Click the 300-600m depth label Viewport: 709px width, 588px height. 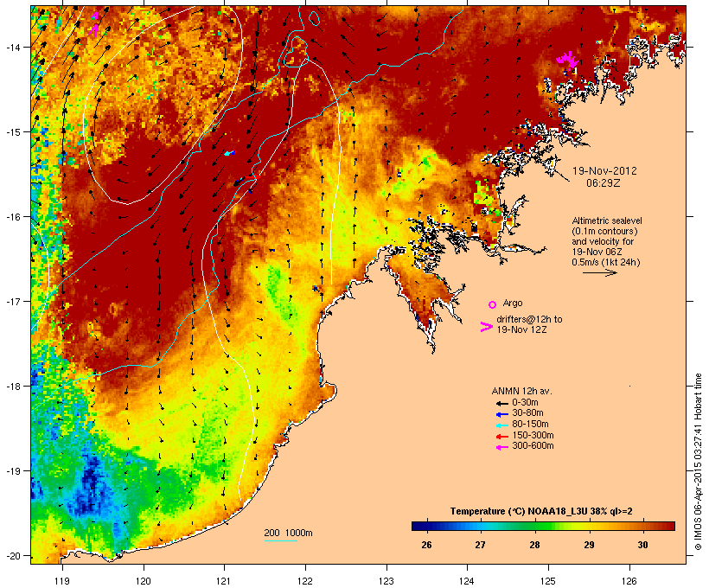click(533, 446)
